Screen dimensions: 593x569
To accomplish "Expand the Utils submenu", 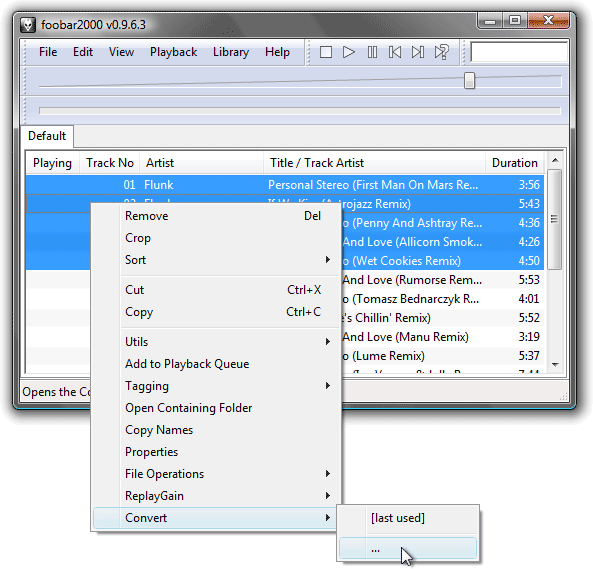I will pyautogui.click(x=217, y=342).
